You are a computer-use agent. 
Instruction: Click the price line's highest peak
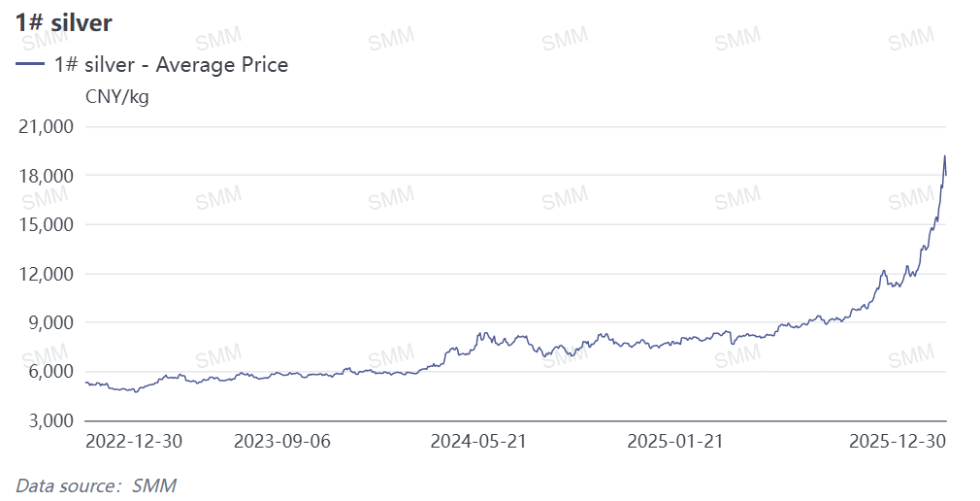click(945, 156)
